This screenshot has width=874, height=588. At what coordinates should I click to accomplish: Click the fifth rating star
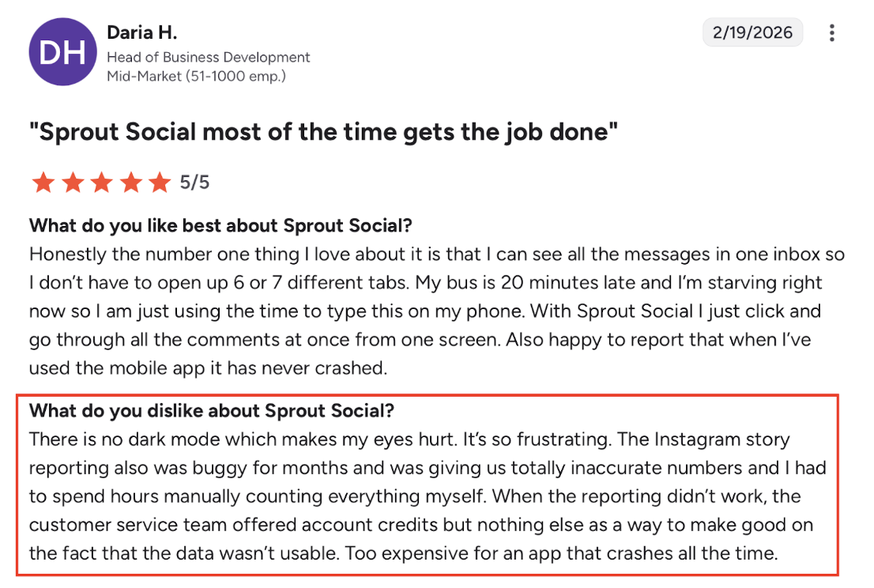[160, 183]
